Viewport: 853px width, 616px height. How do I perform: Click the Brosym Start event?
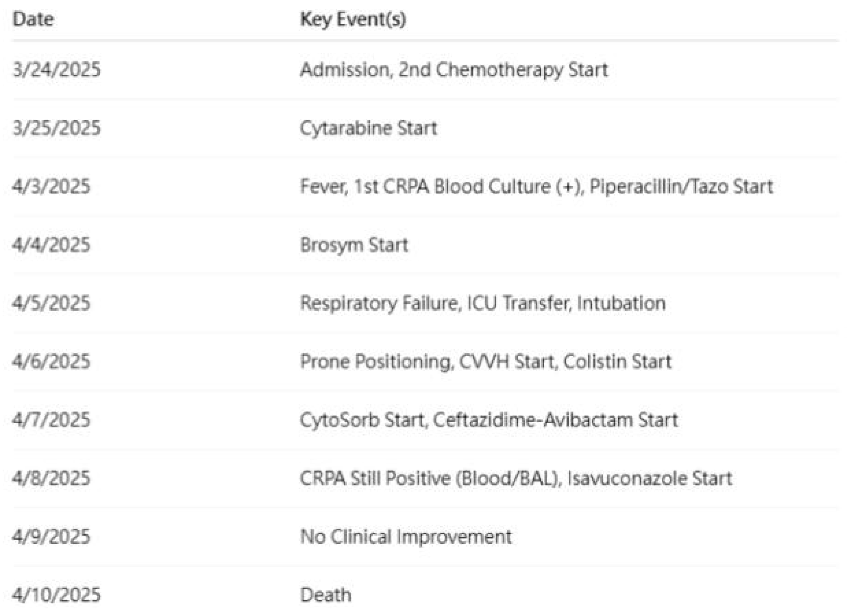click(354, 245)
